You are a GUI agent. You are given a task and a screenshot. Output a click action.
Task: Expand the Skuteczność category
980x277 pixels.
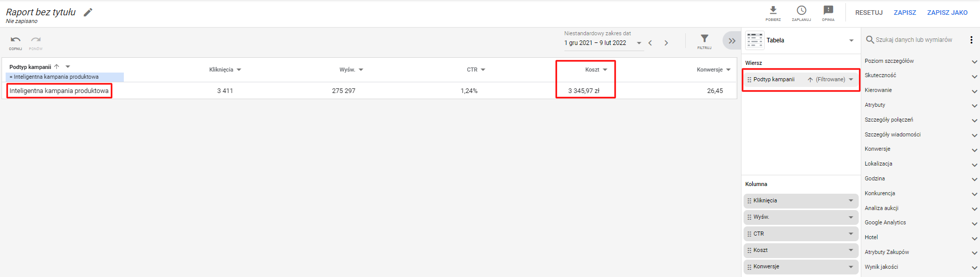(x=920, y=76)
